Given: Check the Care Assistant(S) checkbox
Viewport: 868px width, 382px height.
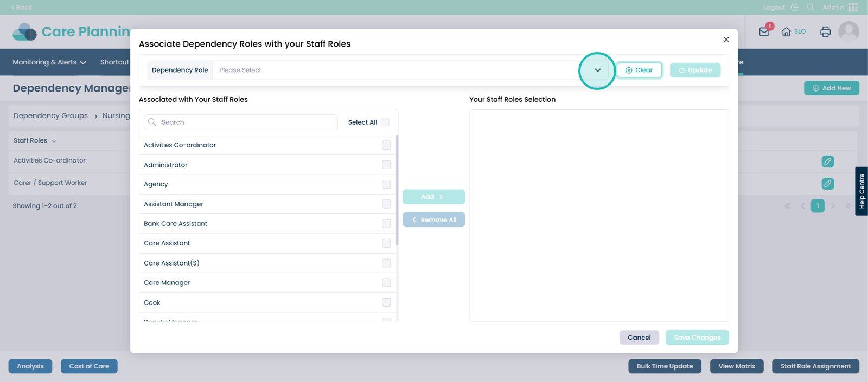Looking at the screenshot, I should point(386,263).
